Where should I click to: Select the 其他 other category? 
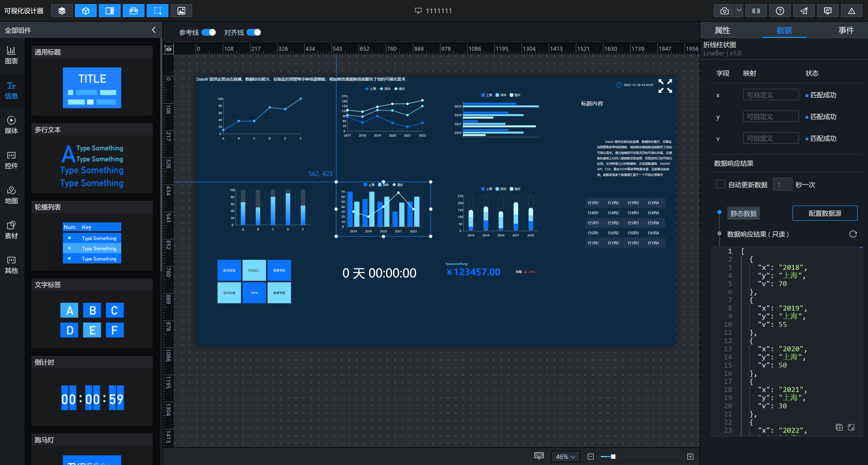point(11,265)
